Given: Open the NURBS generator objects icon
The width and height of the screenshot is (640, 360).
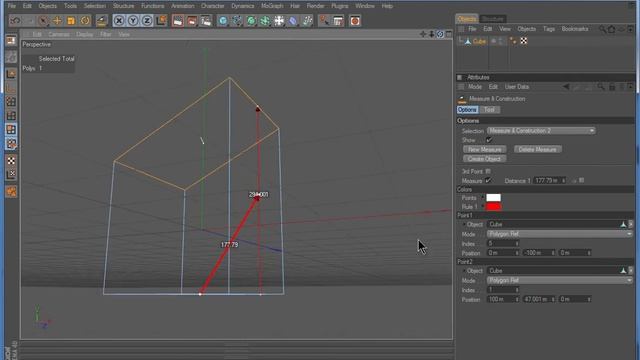Looking at the screenshot, I should coord(251,20).
